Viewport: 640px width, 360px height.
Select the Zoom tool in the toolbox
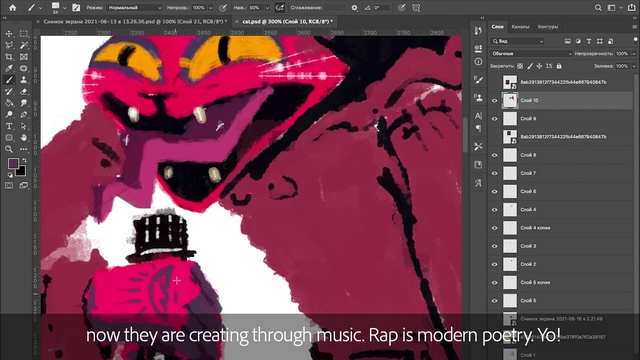pyautogui.click(x=9, y=149)
